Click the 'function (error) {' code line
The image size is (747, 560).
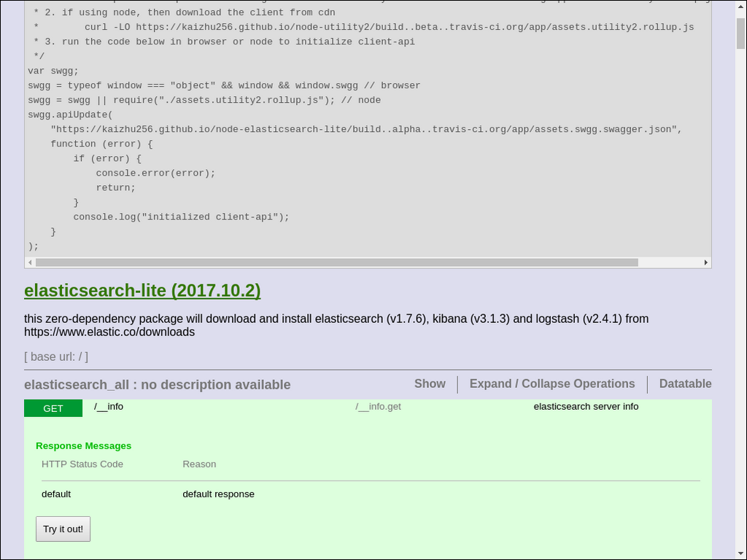[102, 144]
